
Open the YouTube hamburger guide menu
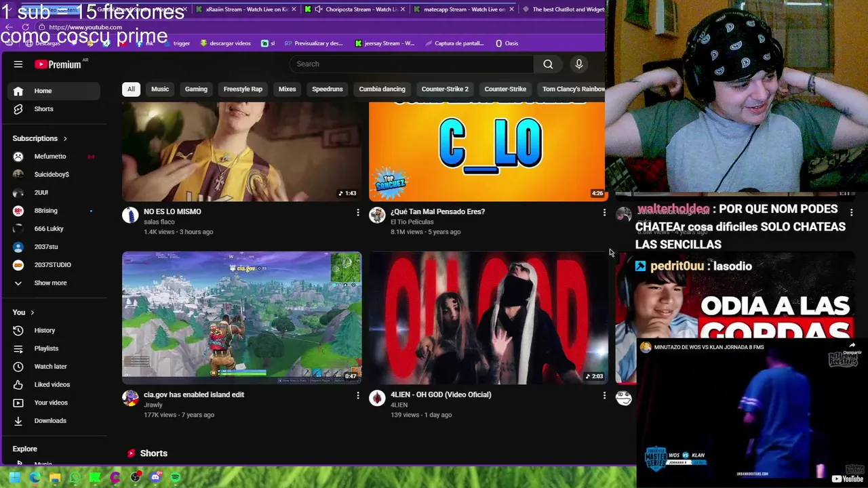coord(18,64)
